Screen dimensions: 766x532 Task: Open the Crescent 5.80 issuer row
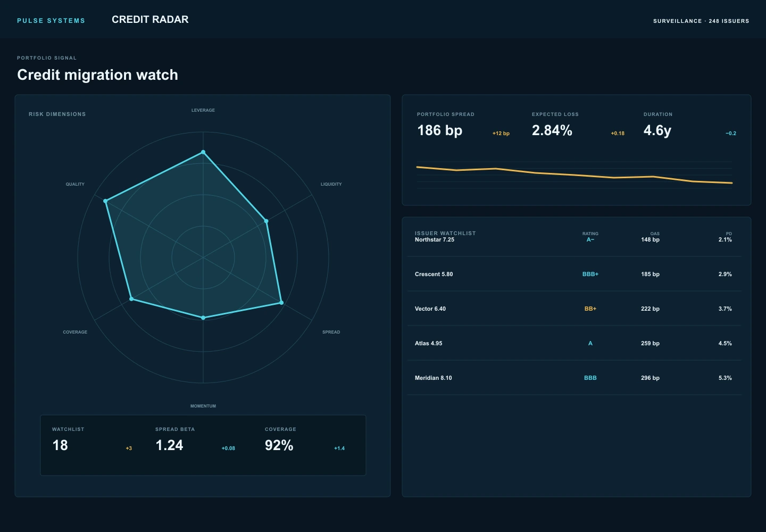[x=574, y=274]
